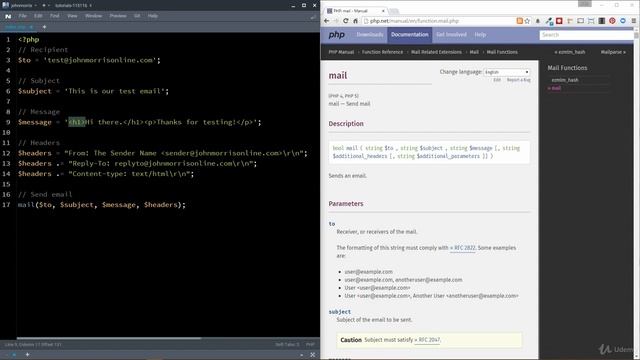This screenshot has height=360, width=640.
Task: Go to Mail Functions breadcrumb
Action: click(x=502, y=52)
